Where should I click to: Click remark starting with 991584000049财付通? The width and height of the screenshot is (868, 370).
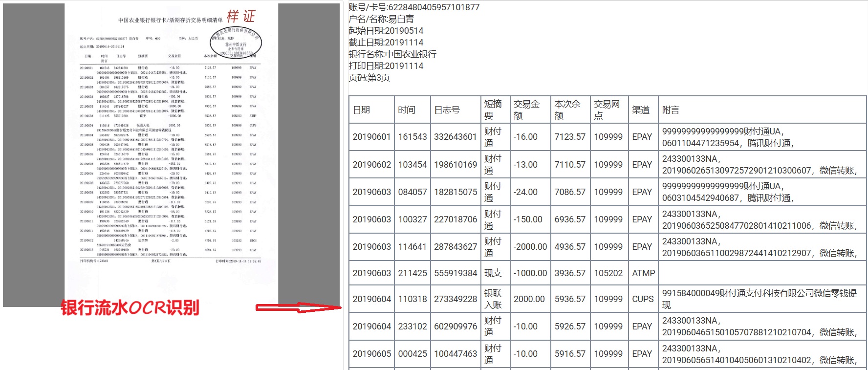[x=762, y=299]
